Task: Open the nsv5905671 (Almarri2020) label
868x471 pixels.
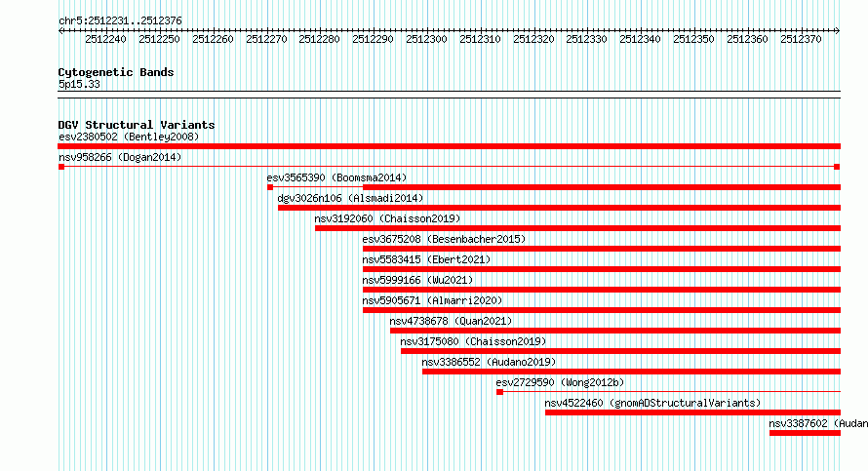Action: 432,300
